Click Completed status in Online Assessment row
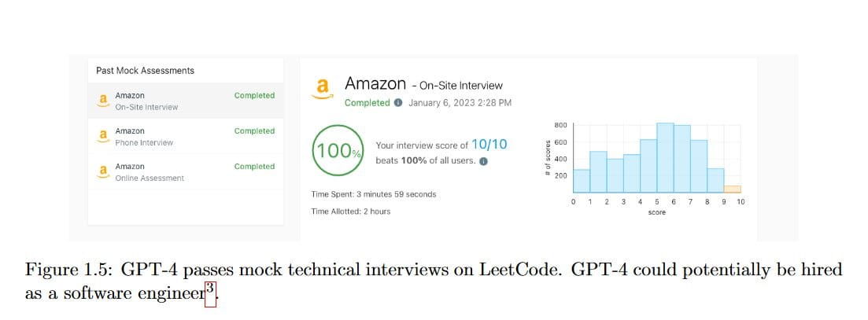Viewport: 868px width, 320px height. pyautogui.click(x=254, y=166)
